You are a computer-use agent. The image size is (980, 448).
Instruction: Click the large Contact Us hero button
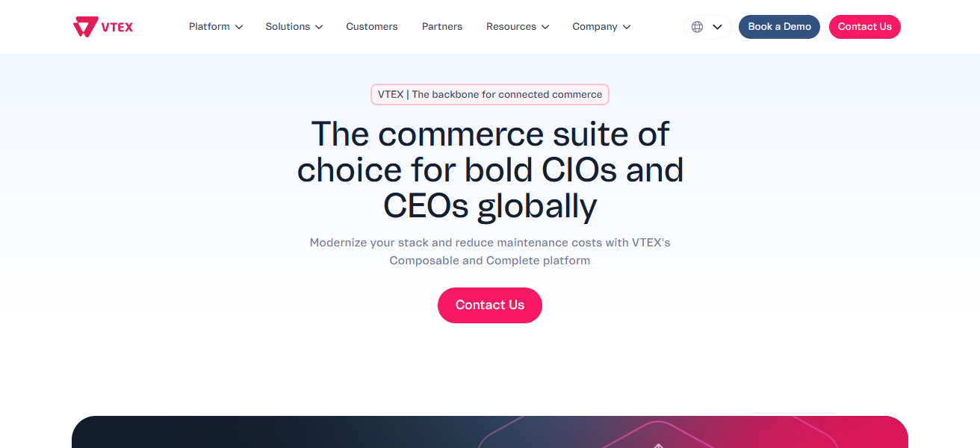490,305
